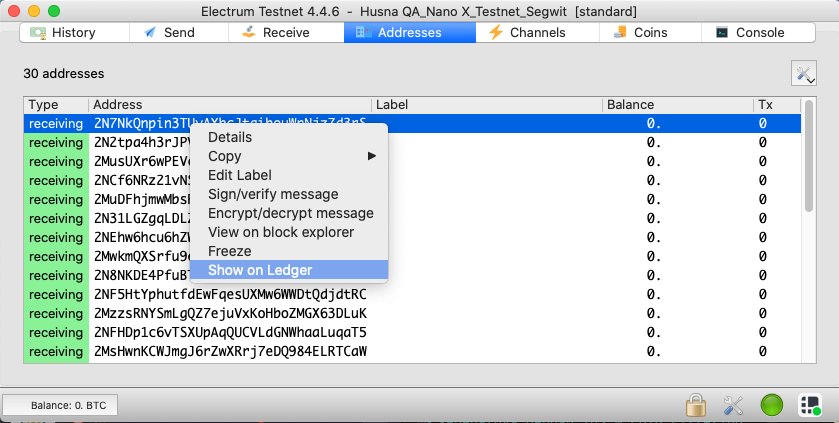The image size is (839, 423).
Task: Switch to the Channels tab
Action: pos(537,33)
